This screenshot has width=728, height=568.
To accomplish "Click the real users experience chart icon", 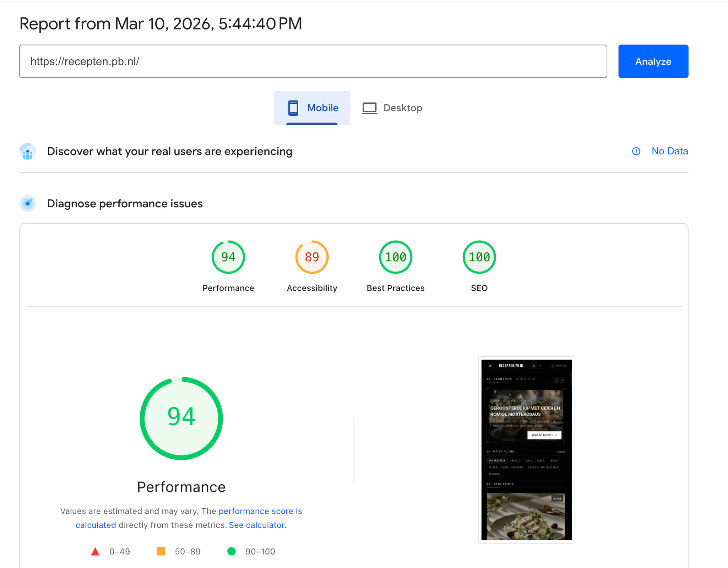I will [x=28, y=152].
